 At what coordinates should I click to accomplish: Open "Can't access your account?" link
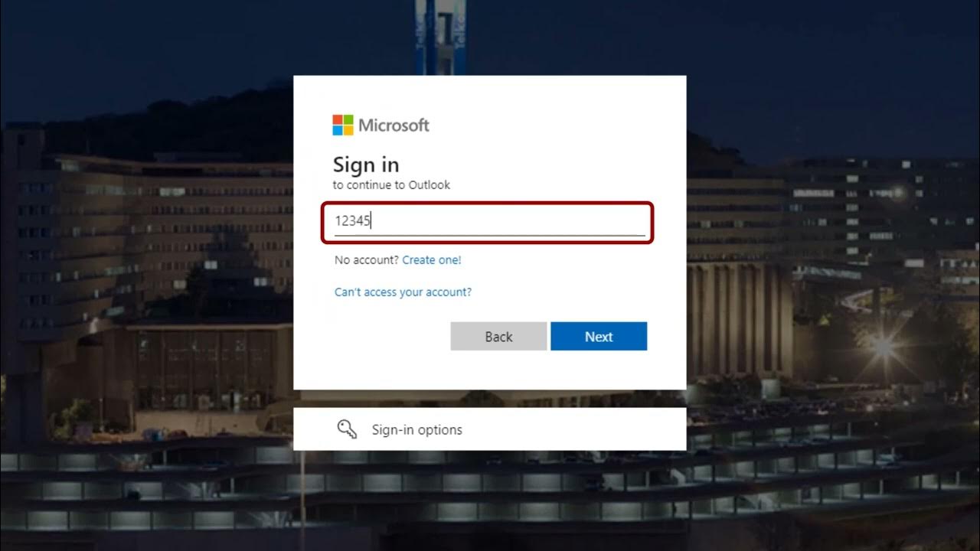[403, 292]
